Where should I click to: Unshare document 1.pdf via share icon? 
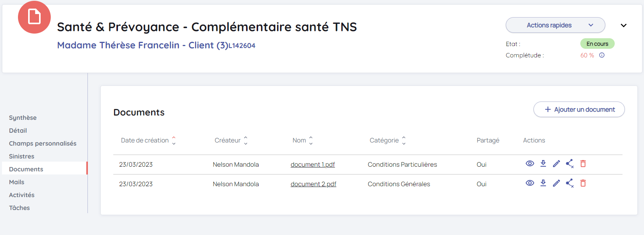pyautogui.click(x=569, y=164)
